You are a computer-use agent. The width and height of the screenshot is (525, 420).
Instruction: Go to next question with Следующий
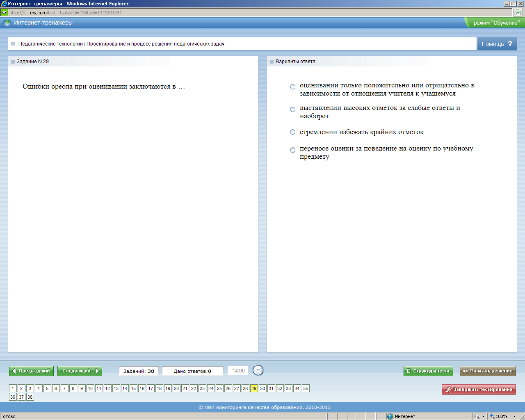coord(80,371)
